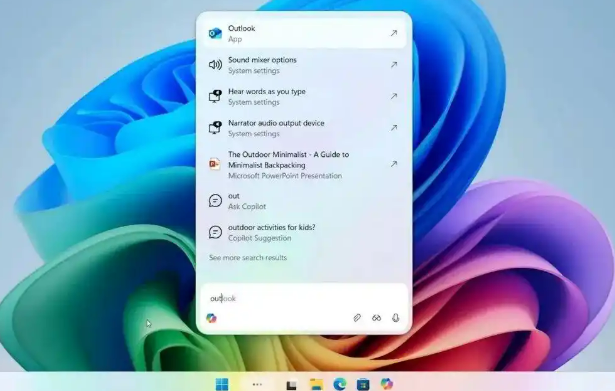Image resolution: width=615 pixels, height=391 pixels.
Task: Click the "System settings" text under Sound mixer options
Action: tap(254, 71)
